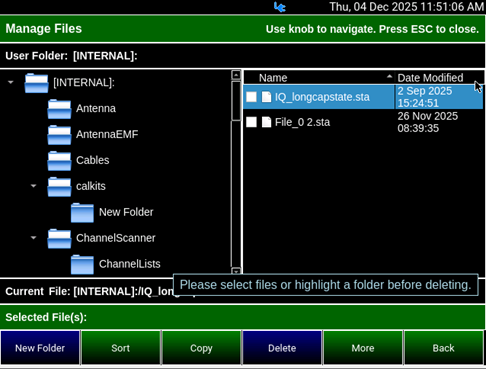Check the box for IQ_longcapstate.sta

(251, 97)
